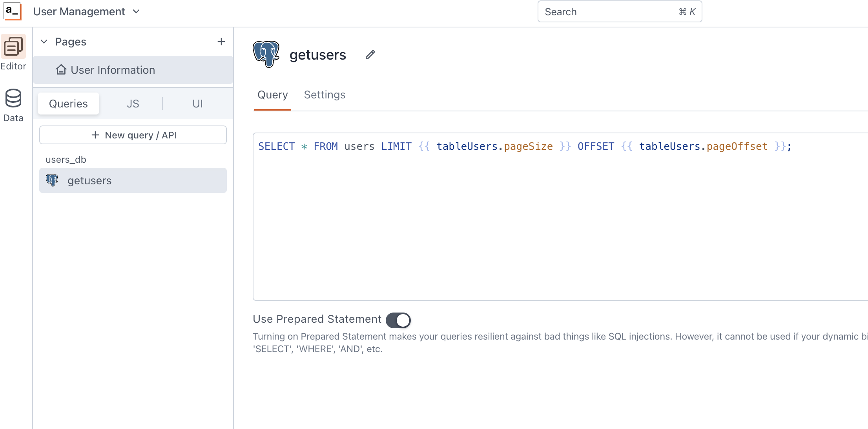The width and height of the screenshot is (868, 429).
Task: Expand the Pages section
Action: pos(44,42)
